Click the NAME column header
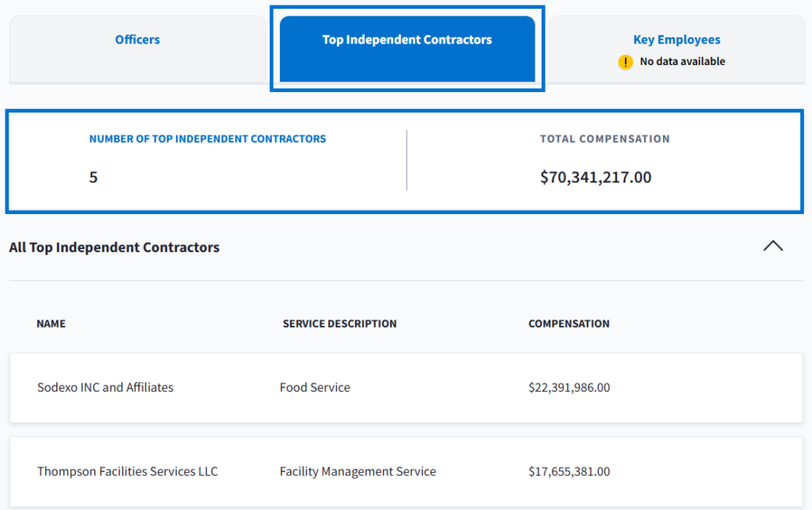 point(51,324)
